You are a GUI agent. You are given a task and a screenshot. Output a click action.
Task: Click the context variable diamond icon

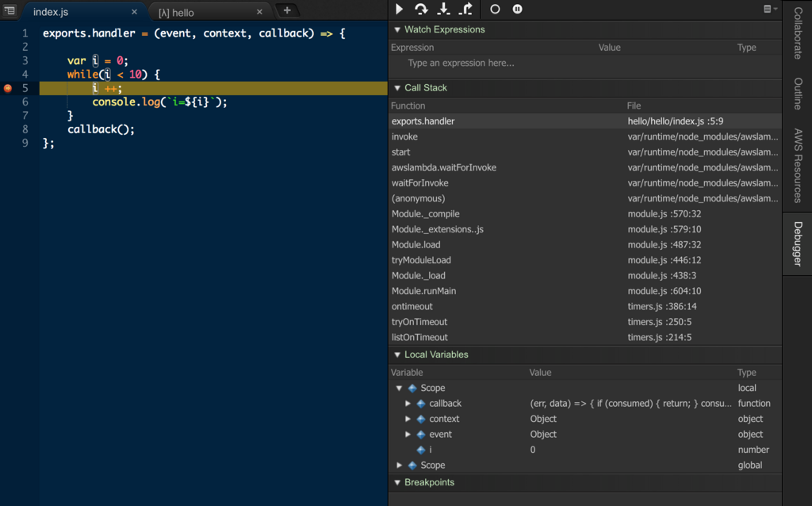pos(421,419)
